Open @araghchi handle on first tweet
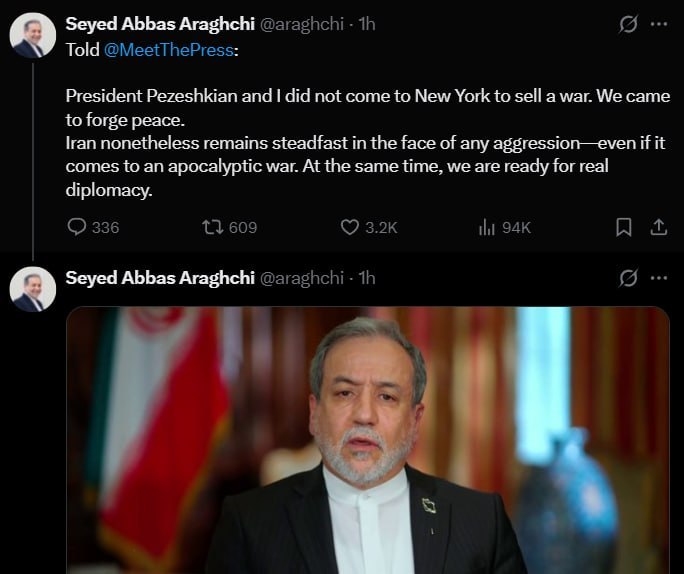Image resolution: width=684 pixels, height=574 pixels. tap(302, 24)
